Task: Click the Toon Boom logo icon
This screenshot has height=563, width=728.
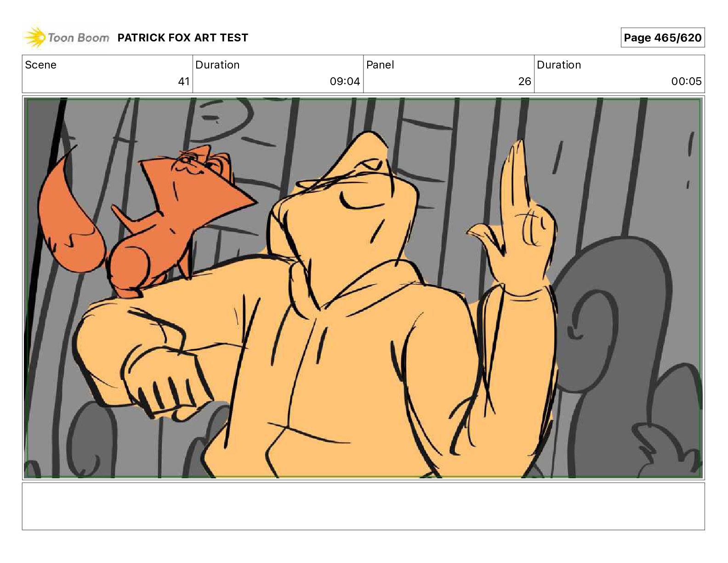Action: (x=35, y=37)
